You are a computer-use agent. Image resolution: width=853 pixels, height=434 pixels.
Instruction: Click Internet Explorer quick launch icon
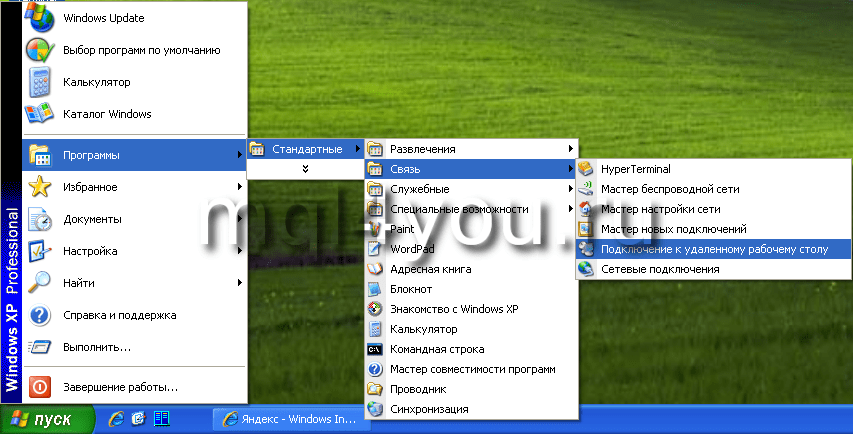[x=116, y=418]
